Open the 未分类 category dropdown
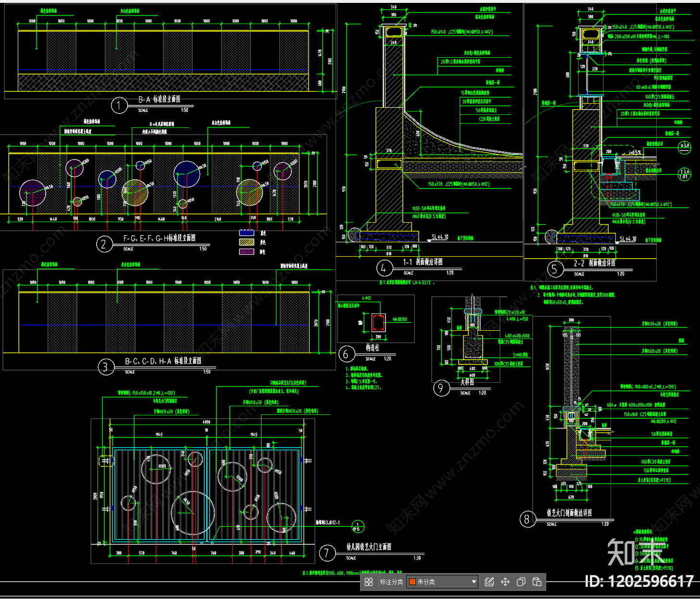 tap(442, 582)
